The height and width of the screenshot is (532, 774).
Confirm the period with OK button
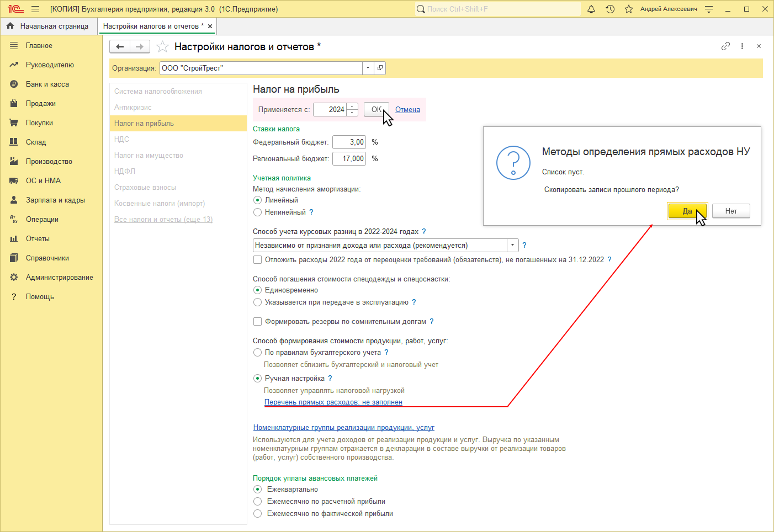pos(377,109)
